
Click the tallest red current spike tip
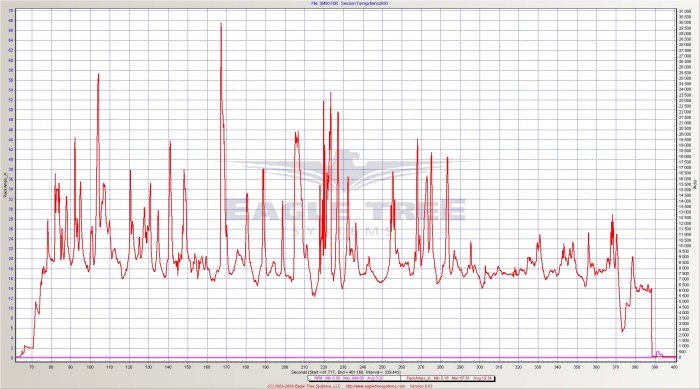coord(221,23)
